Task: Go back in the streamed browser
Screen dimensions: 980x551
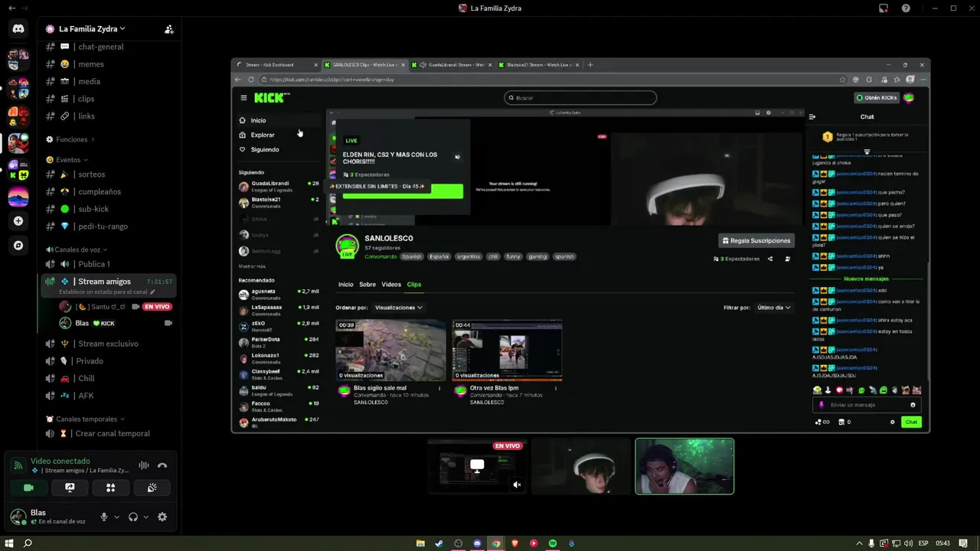Action: pos(238,80)
